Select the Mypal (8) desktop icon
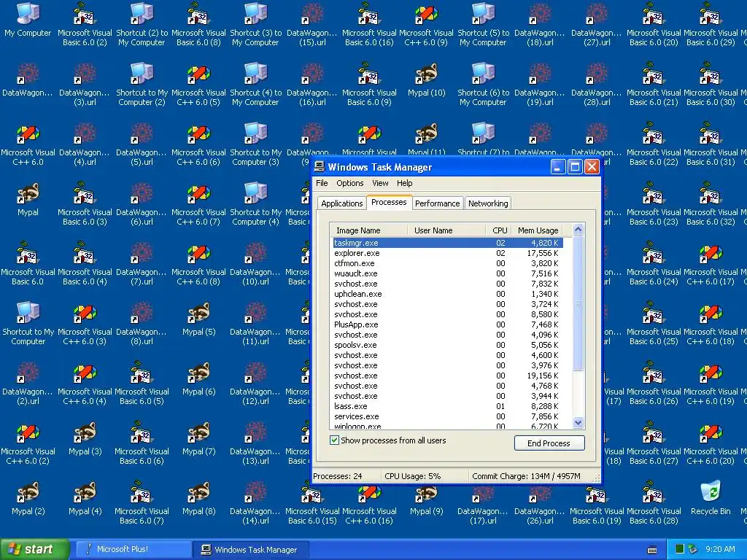Viewport: 747px width, 560px height. point(198,498)
